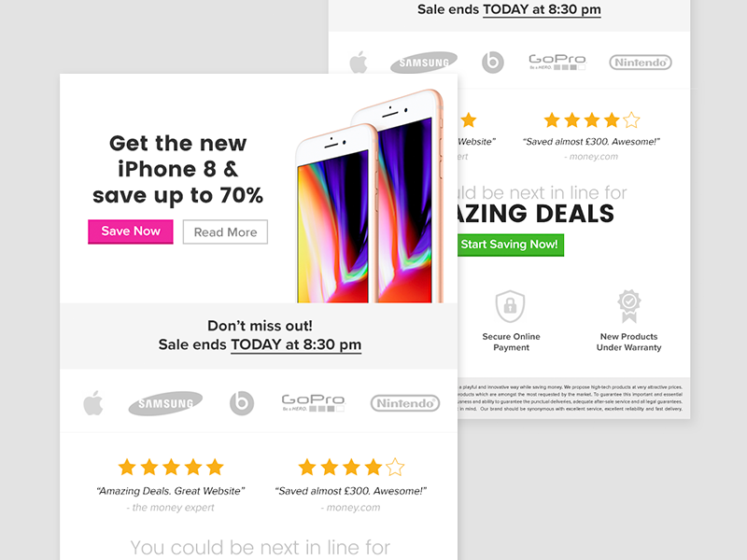Screen dimensions: 747x560
Task: Click the five-star rating in front email
Action: click(171, 468)
